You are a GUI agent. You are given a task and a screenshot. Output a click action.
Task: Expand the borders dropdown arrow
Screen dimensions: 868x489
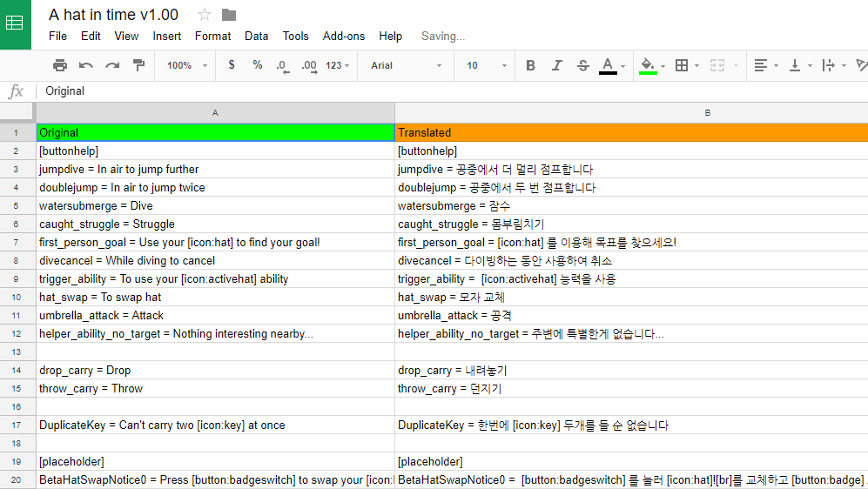click(x=697, y=66)
